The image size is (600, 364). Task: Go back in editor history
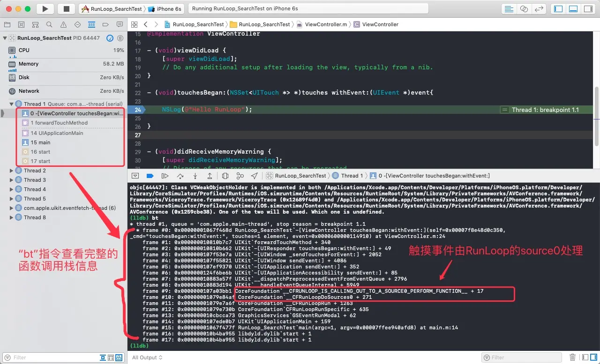(x=146, y=24)
